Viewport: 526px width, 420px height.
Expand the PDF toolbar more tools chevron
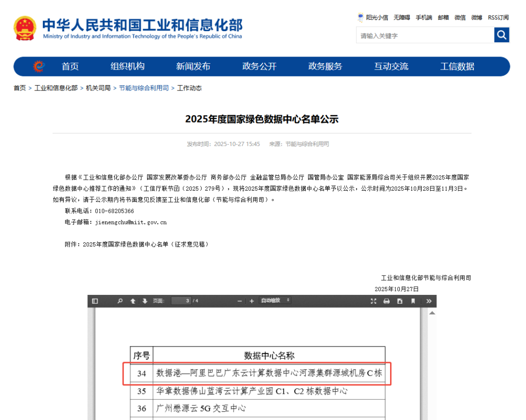(x=428, y=300)
